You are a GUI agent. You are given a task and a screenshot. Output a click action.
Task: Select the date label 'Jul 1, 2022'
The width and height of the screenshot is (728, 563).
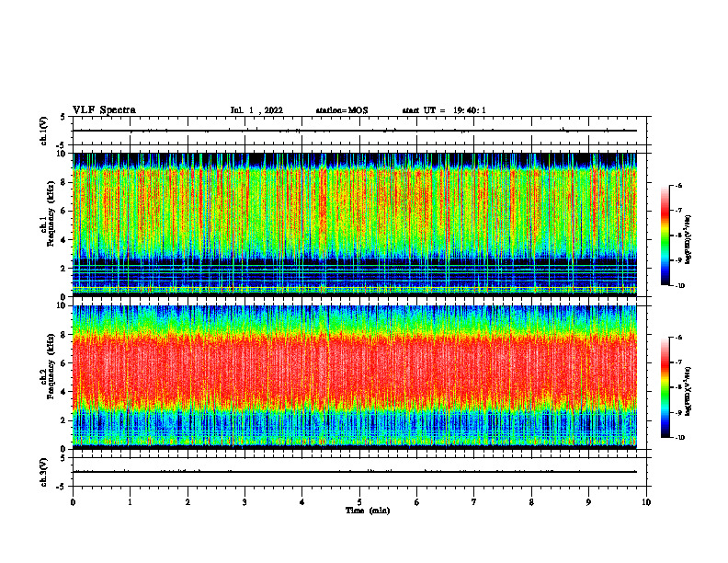coord(256,110)
